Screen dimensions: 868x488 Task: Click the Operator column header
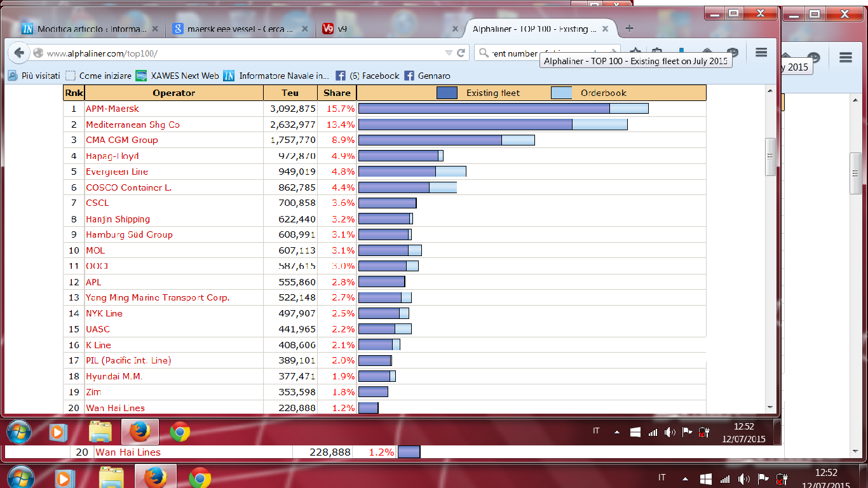coord(173,93)
